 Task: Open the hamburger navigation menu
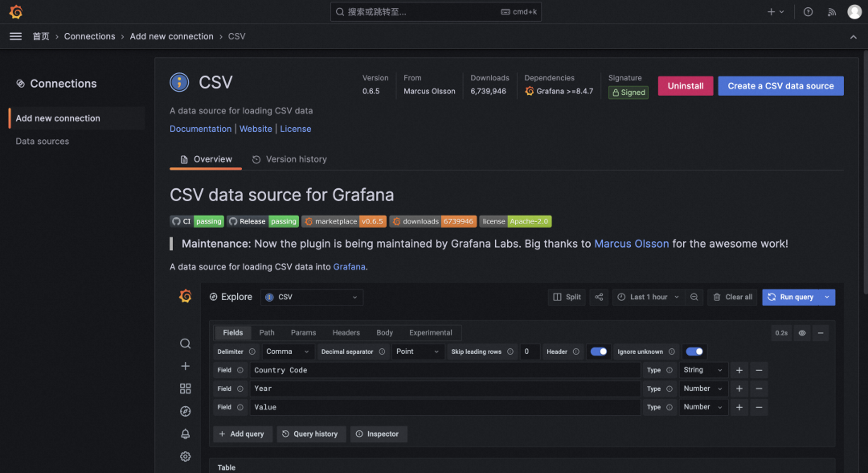pos(15,36)
